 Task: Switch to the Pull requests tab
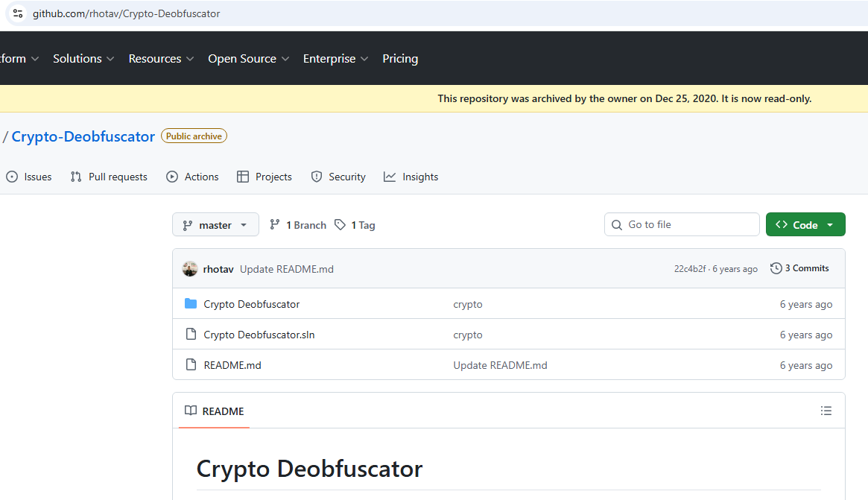109,177
